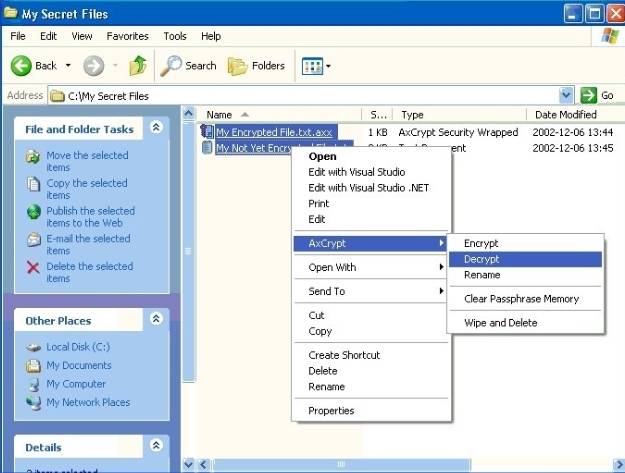Click the My Network Places icon
625x473 pixels.
[33, 403]
